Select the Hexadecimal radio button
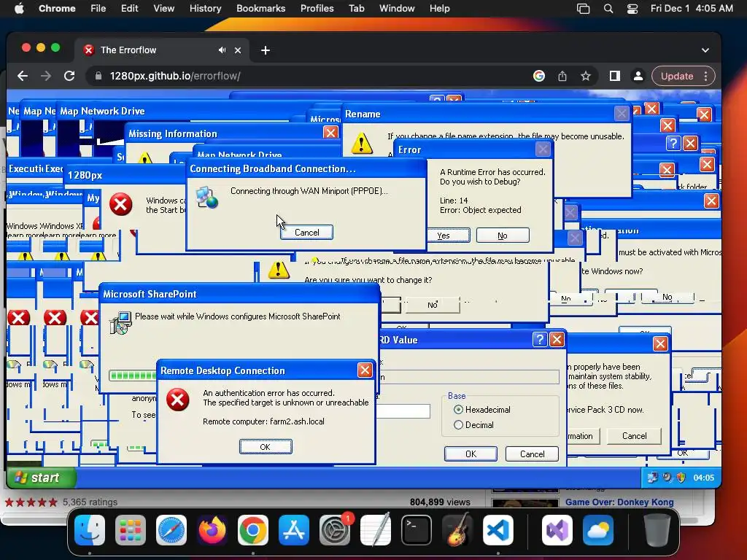Screen dimensions: 747x560 (458, 410)
